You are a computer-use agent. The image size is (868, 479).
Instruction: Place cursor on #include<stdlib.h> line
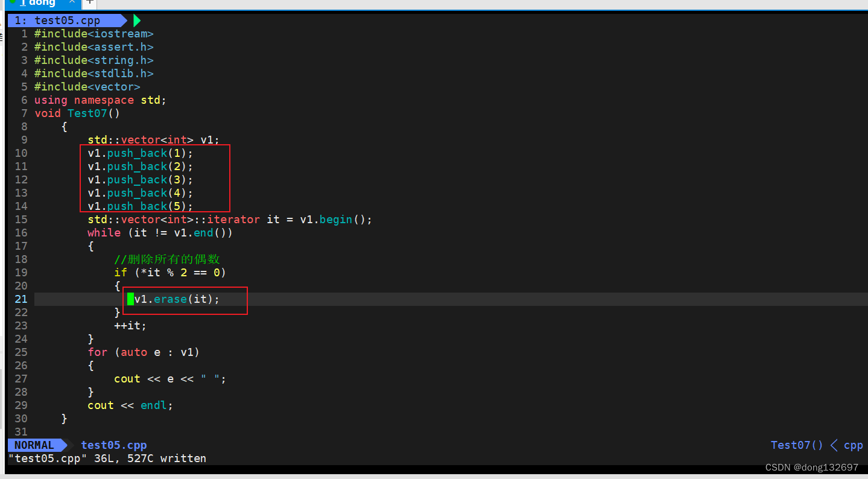pyautogui.click(x=94, y=74)
